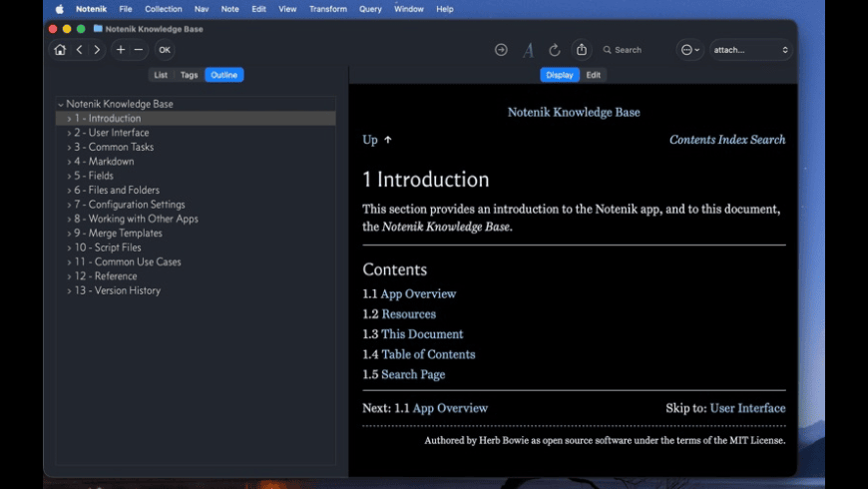This screenshot has width=868, height=489.
Task: Select 10 - Script Files row
Action: 196,247
